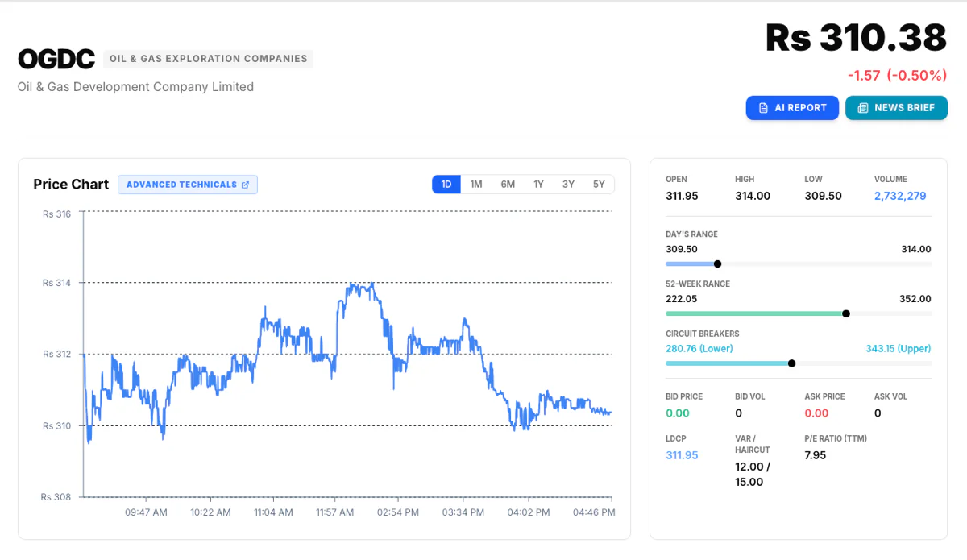967x560 pixels.
Task: Open ADVANCED TECHNICALS link
Action: 188,185
